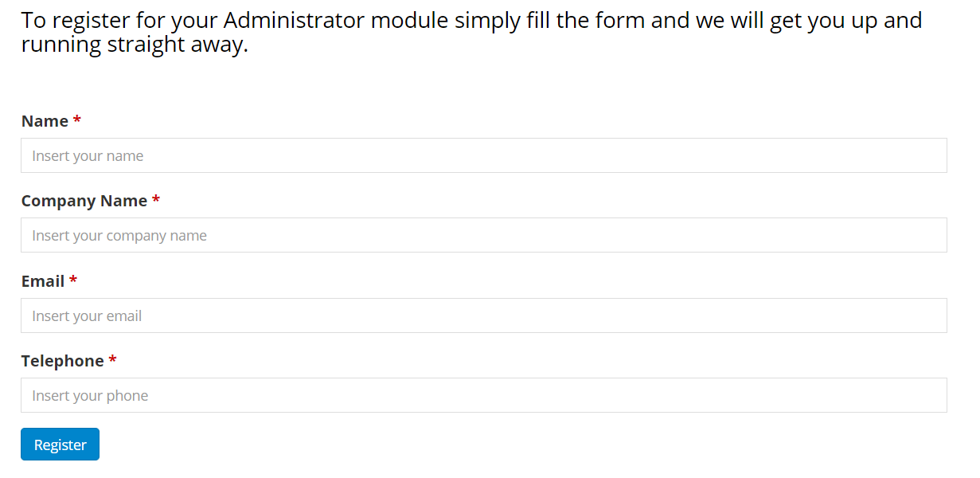
Task: Click the 'Insert your email' placeholder text
Action: tap(87, 316)
